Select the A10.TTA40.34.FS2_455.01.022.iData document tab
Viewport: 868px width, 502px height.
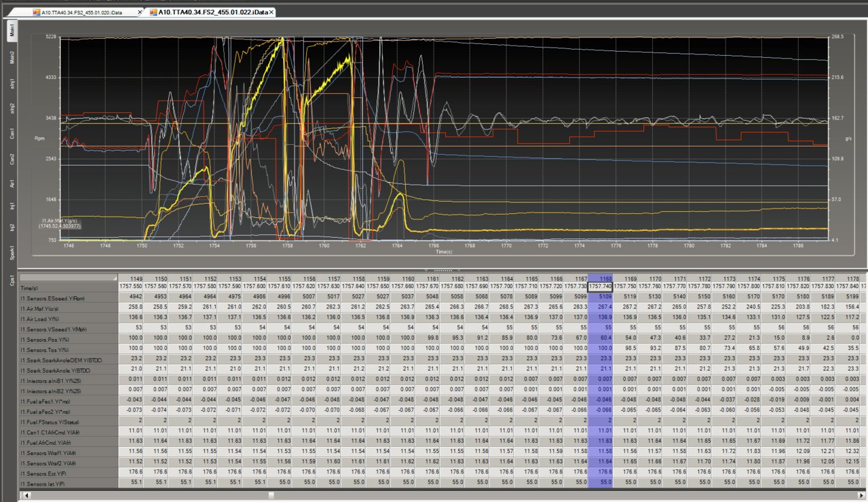(x=213, y=13)
